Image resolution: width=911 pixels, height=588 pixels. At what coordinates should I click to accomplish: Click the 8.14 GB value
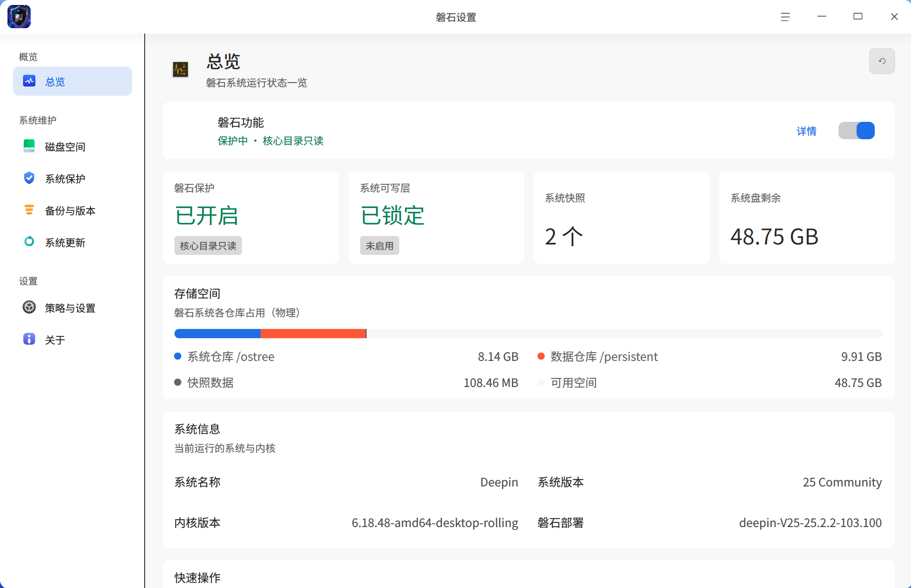coord(498,356)
